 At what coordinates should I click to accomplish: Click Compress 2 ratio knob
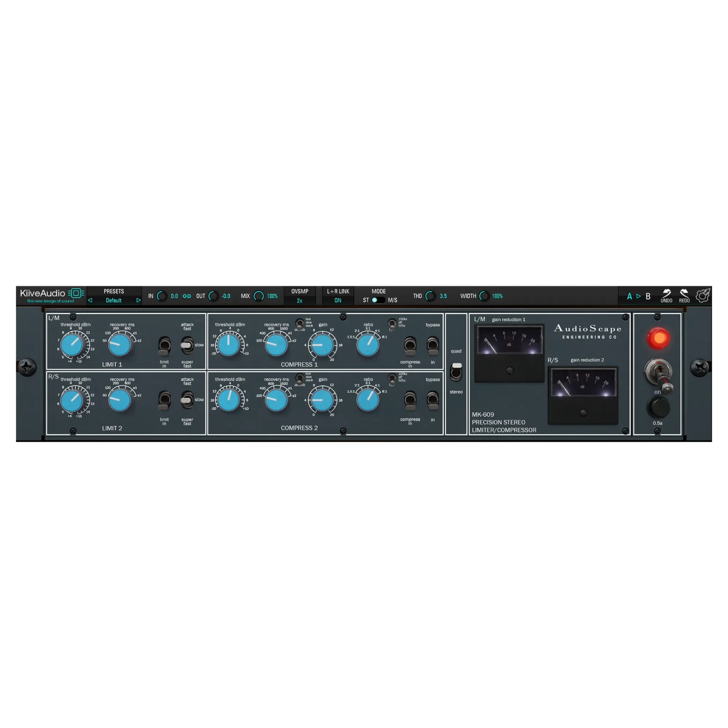tap(368, 400)
